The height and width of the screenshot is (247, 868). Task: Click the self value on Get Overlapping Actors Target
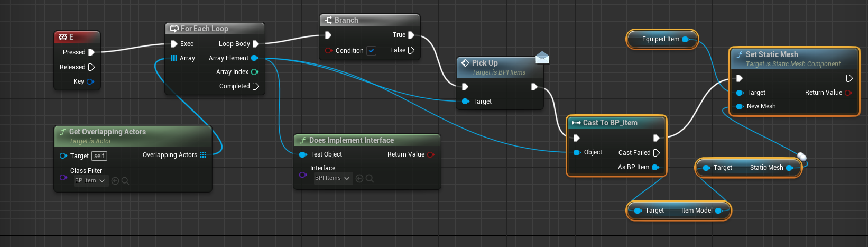point(99,156)
